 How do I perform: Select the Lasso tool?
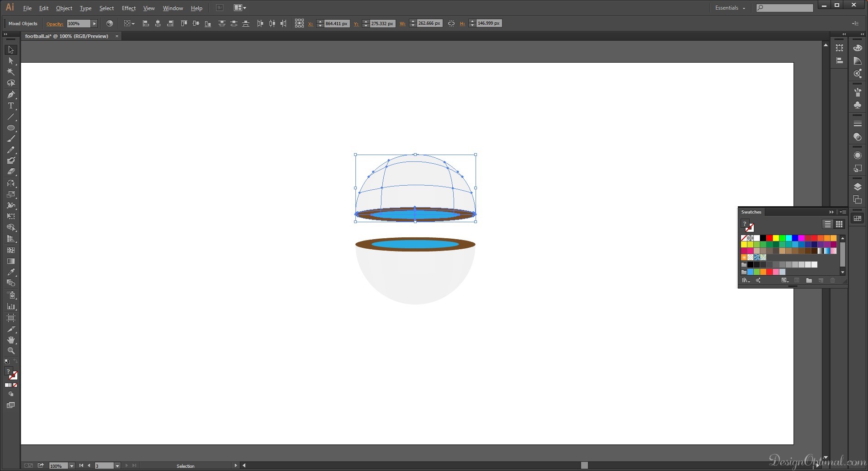point(11,83)
